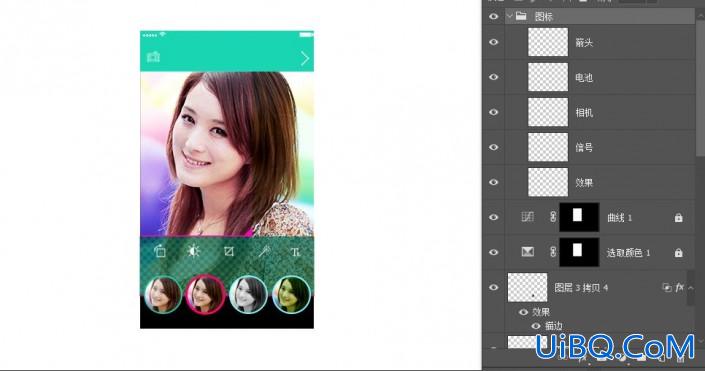
Task: Select the layer mask of 曲线 1
Action: [579, 217]
